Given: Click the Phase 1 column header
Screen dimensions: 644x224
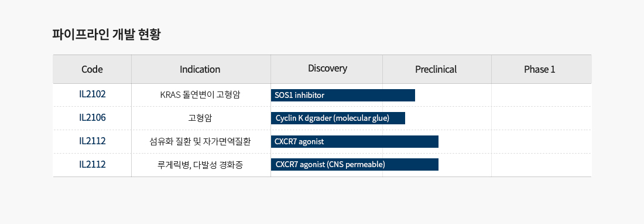Looking at the screenshot, I should point(539,69).
